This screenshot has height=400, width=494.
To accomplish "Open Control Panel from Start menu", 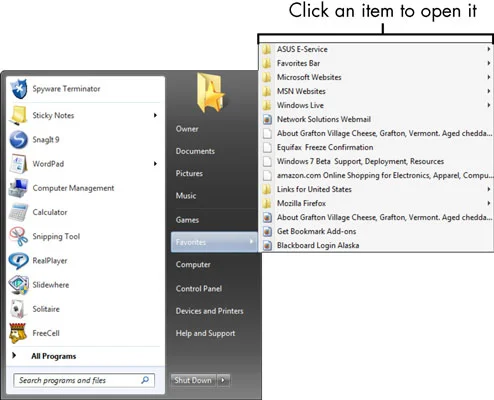I will pyautogui.click(x=199, y=289).
